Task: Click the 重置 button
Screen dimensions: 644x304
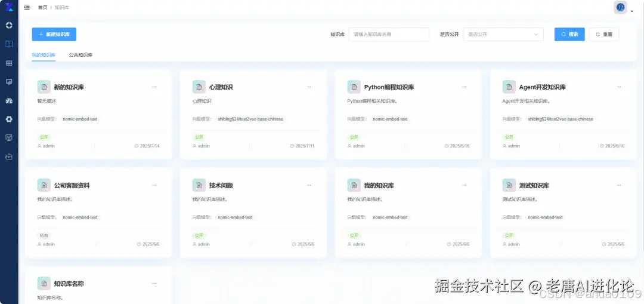Action: coord(603,35)
